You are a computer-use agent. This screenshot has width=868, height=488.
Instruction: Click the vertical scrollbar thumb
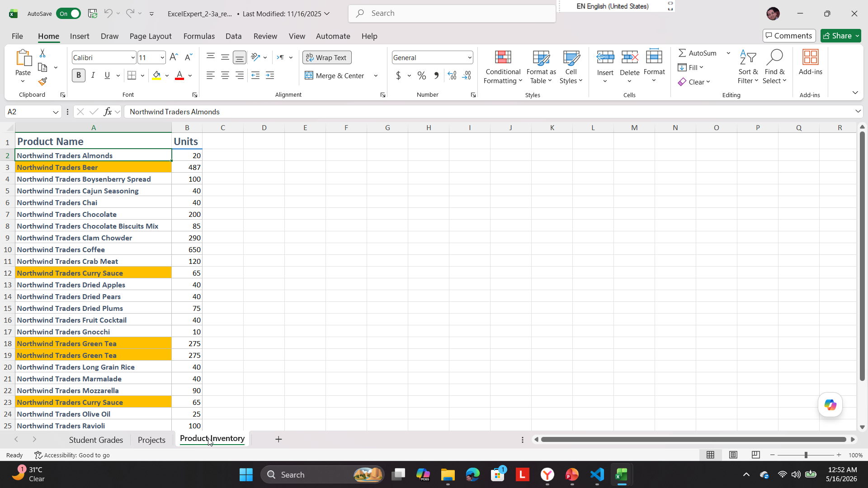point(862,256)
